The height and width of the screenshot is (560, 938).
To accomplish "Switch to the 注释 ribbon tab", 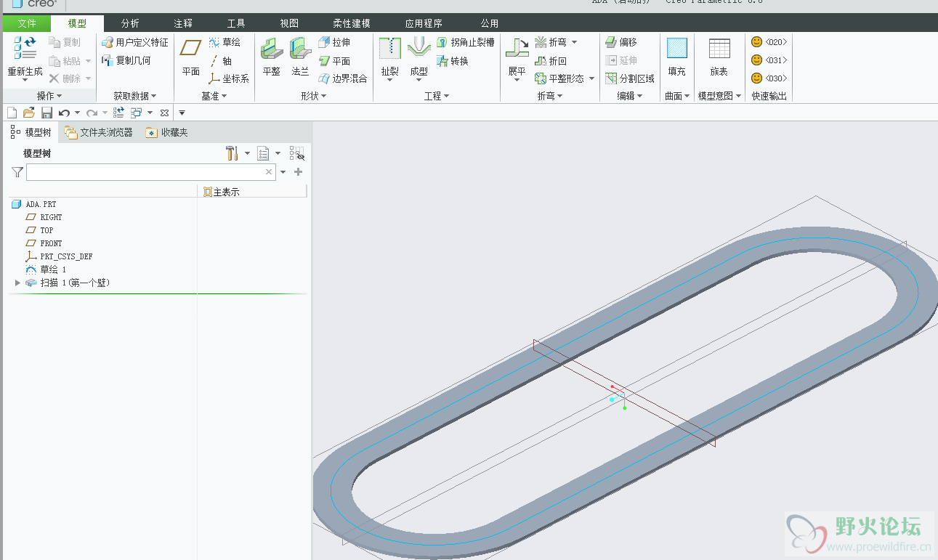I will (183, 23).
